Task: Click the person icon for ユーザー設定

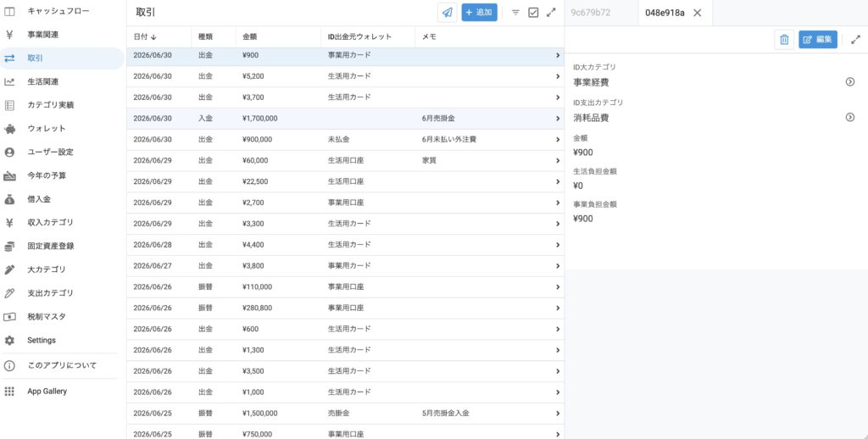Action: tap(9, 153)
